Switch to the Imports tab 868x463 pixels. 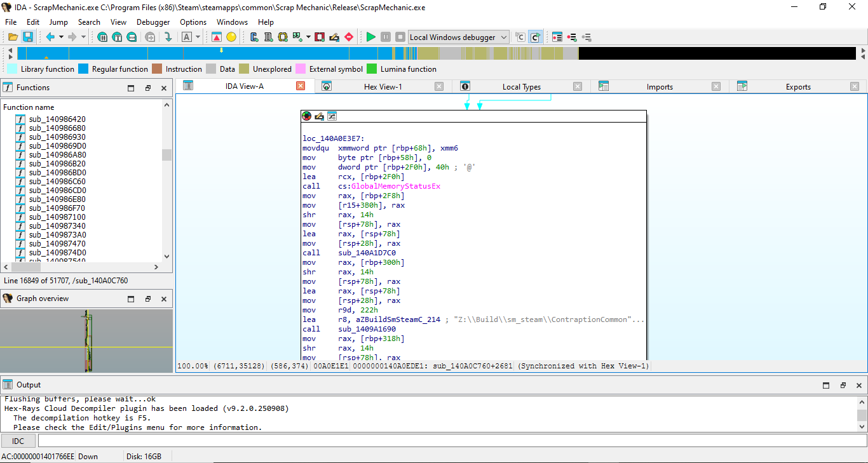coord(660,86)
